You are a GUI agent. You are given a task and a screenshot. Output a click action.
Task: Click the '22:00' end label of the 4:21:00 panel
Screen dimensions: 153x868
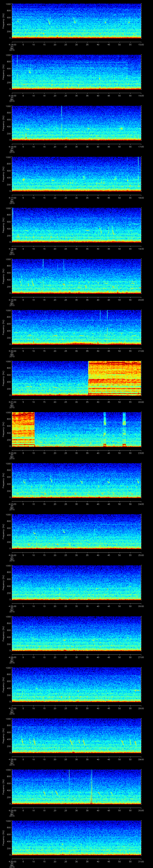(141, 402)
